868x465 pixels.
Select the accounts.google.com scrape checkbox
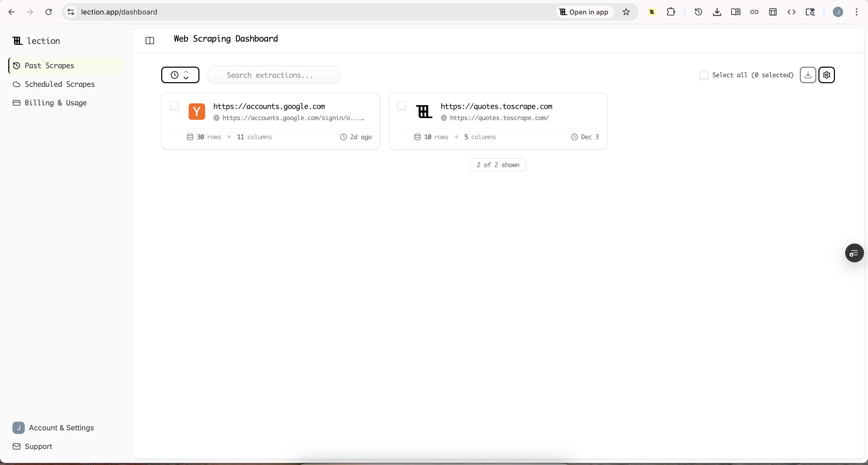coord(174,105)
